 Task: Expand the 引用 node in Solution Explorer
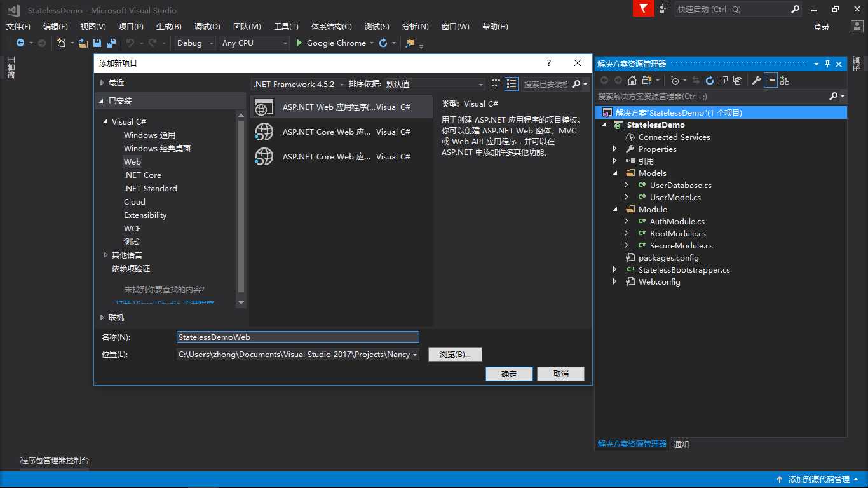click(615, 161)
